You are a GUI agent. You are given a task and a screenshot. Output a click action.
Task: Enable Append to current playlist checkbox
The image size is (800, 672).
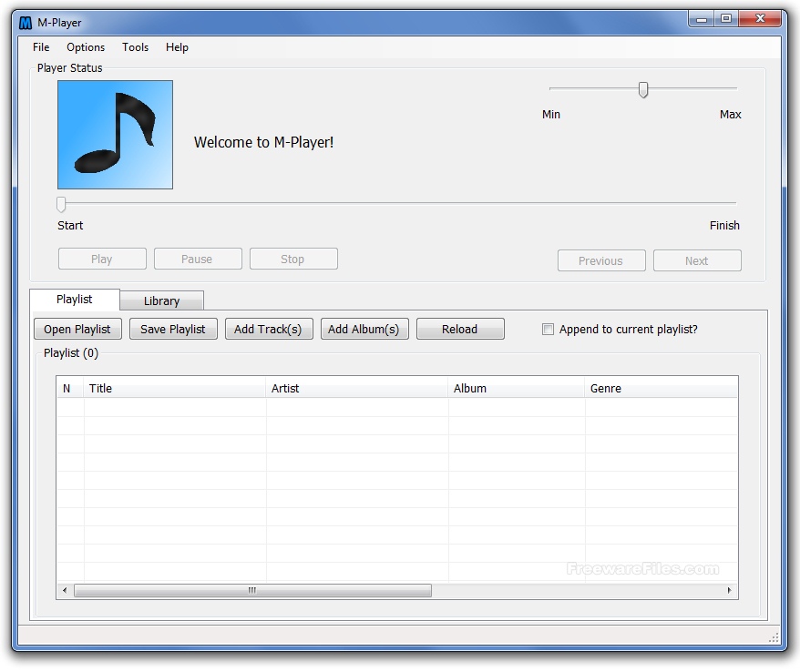click(x=548, y=330)
